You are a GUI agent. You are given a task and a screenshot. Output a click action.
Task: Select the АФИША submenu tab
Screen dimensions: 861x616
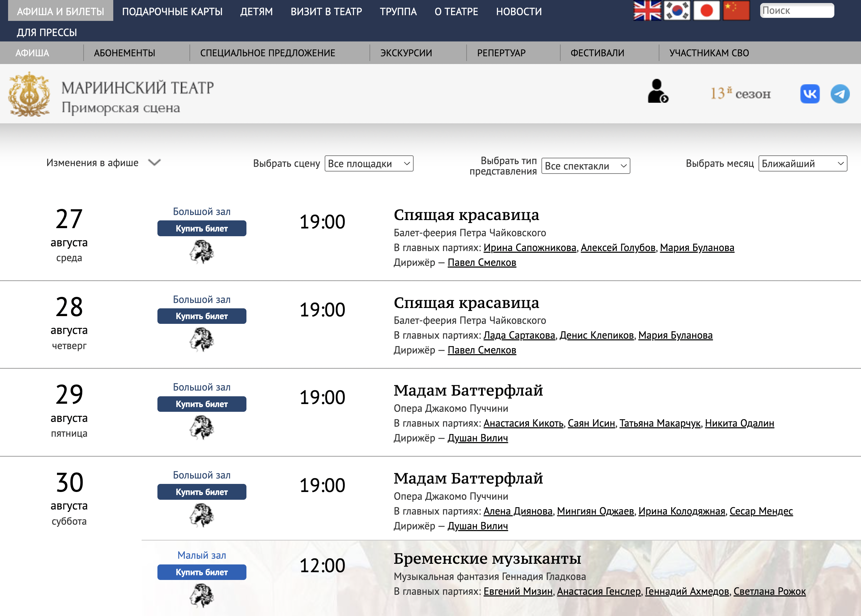coord(32,53)
